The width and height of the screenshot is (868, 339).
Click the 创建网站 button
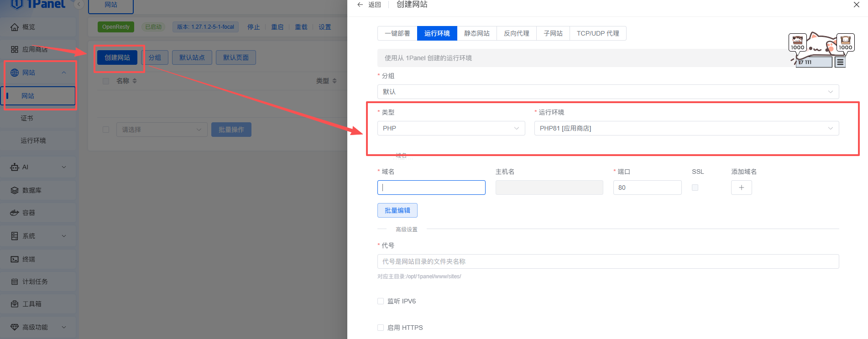click(117, 57)
